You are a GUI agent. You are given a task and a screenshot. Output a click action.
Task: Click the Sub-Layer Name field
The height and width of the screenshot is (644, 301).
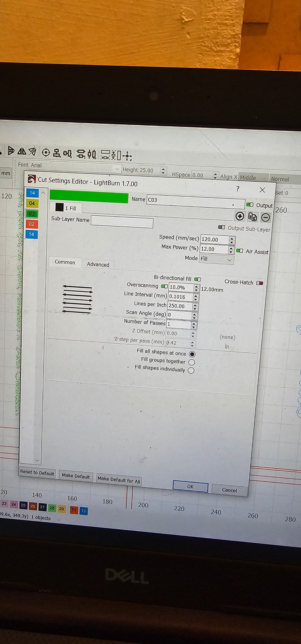point(122,222)
